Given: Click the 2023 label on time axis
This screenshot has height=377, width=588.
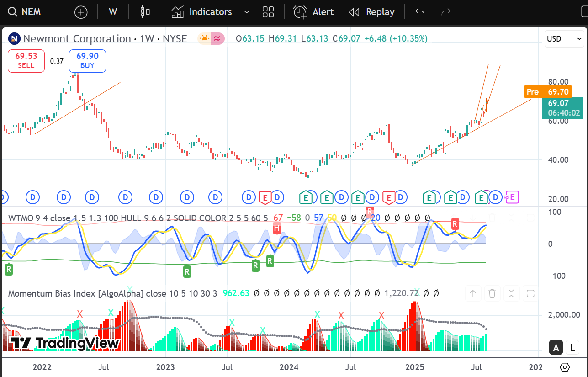Looking at the screenshot, I should click(165, 367).
